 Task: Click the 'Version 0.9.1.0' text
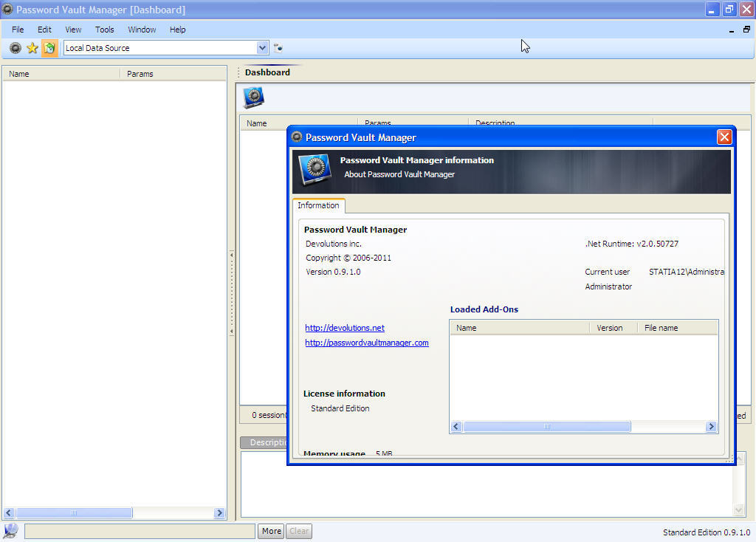click(x=333, y=272)
